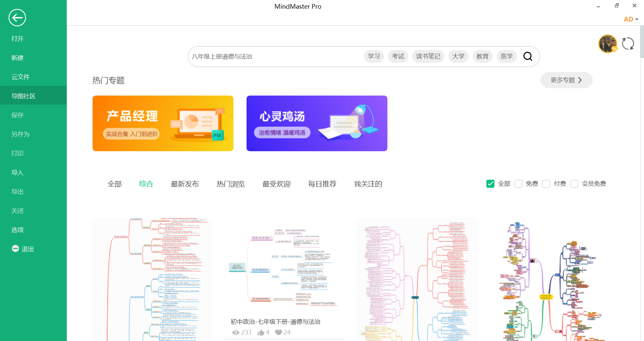This screenshot has height=341, width=644.
Task: Select 导图社区 in the sidebar
Action: (34, 96)
